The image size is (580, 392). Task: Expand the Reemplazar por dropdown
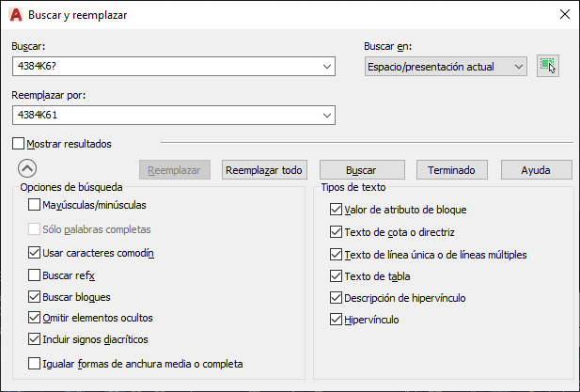[327, 115]
